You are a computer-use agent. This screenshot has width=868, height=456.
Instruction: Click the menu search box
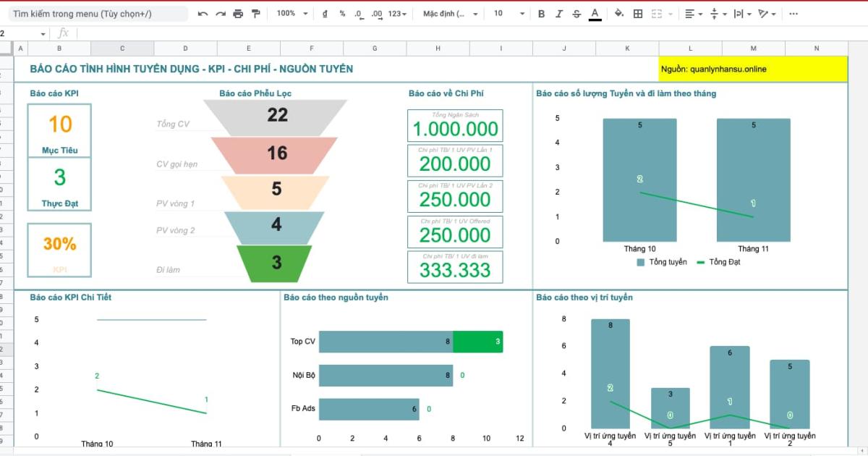[96, 14]
